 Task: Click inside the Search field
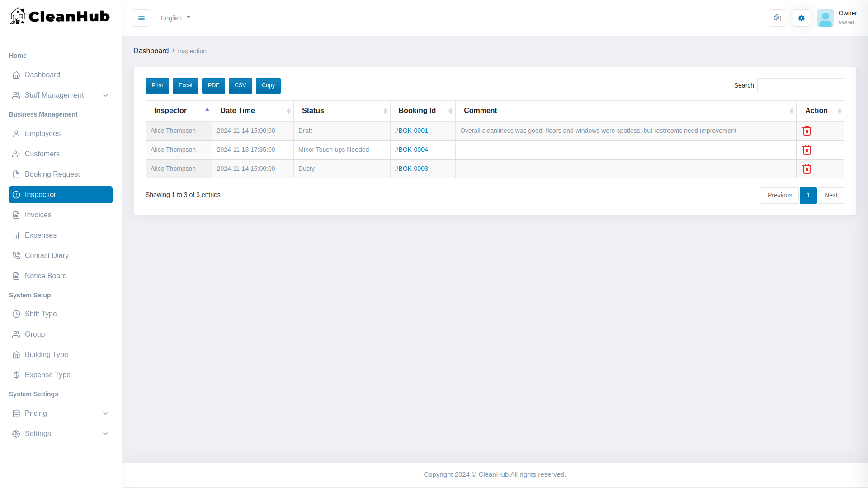pos(800,85)
